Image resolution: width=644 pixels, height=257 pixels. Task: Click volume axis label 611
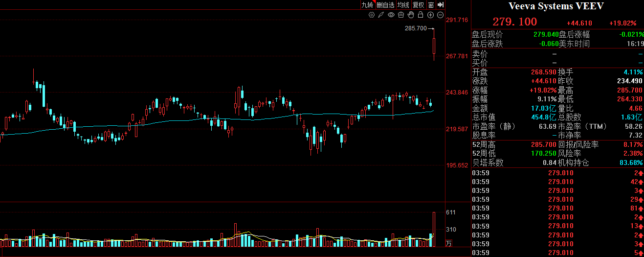(451, 212)
